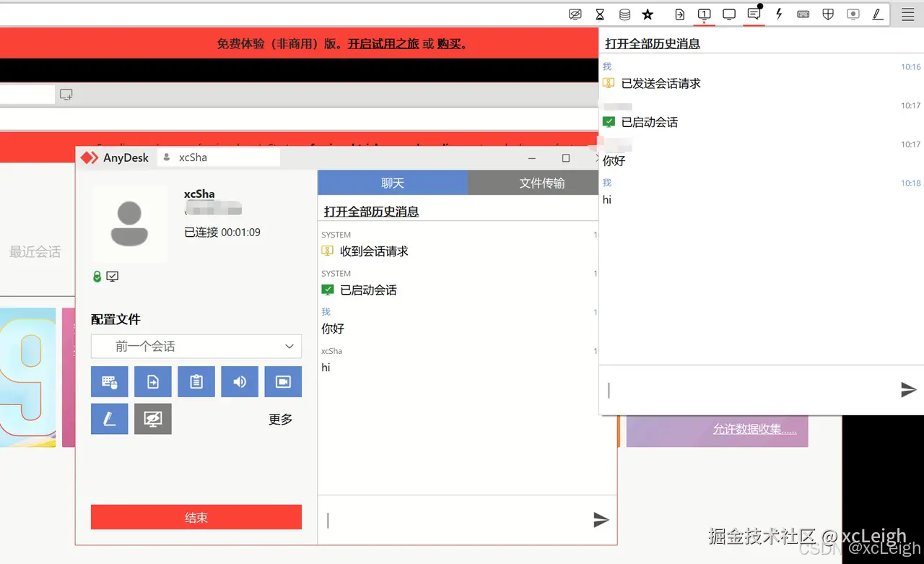Viewport: 924px width, 564px height.
Task: Click the privacy screen icon in top toolbar
Action: [x=575, y=14]
